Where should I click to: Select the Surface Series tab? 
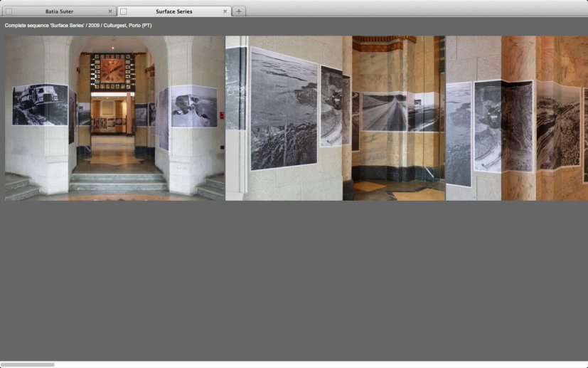(x=173, y=11)
